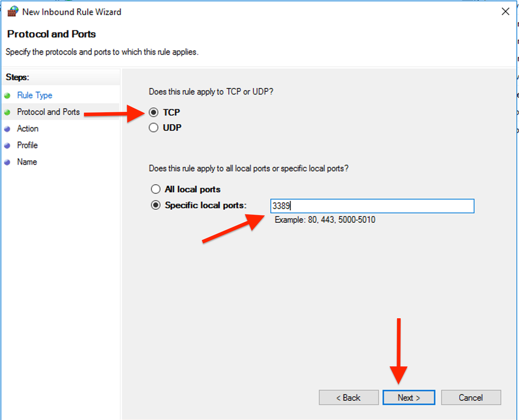This screenshot has height=420, width=519.
Task: Close the New Inbound Rule Wizard
Action: pos(506,11)
